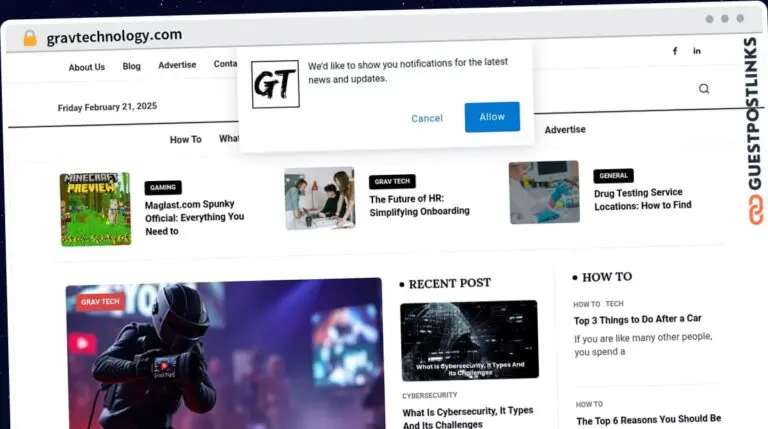Open the Advertise link in the top menu
This screenshot has height=429, width=768.
(x=177, y=65)
